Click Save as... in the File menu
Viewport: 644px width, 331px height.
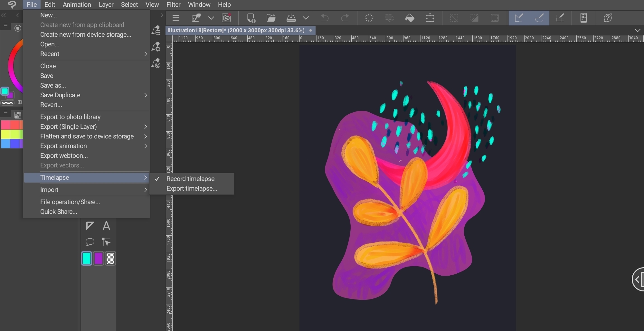tap(53, 85)
